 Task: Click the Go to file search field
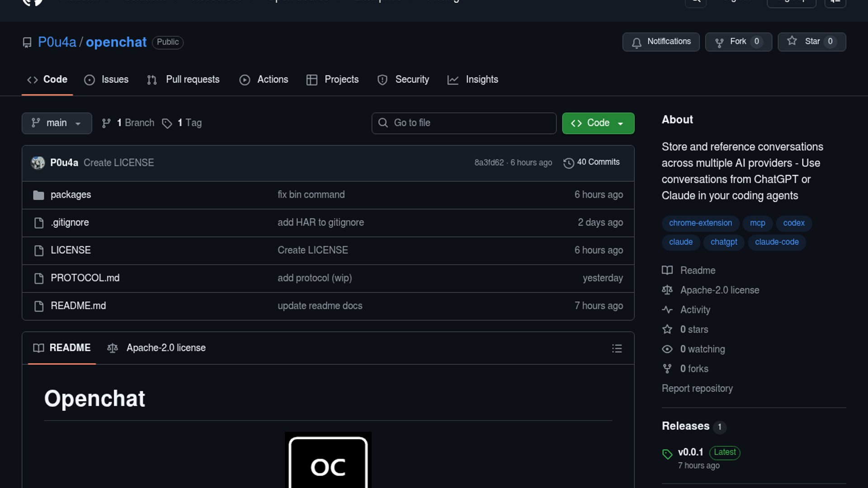coord(464,123)
